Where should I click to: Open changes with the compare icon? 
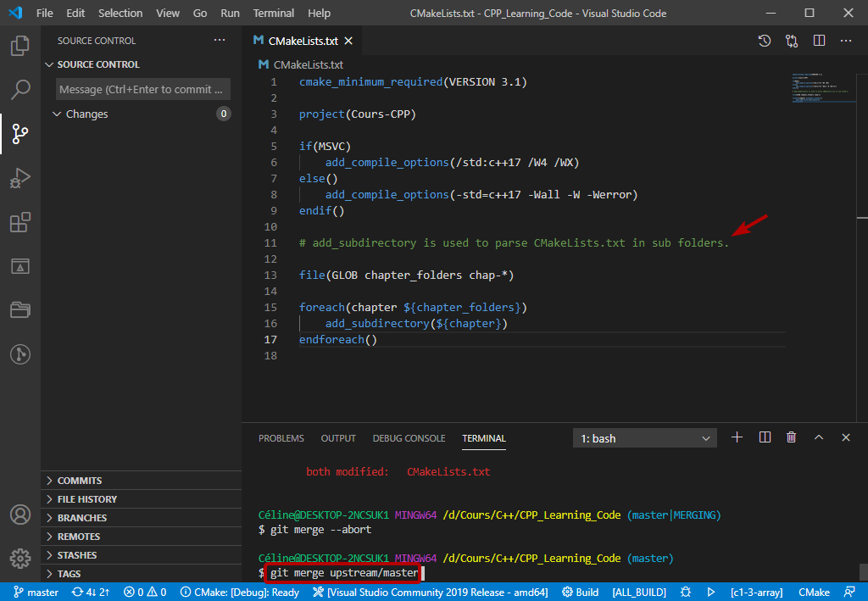[x=792, y=41]
